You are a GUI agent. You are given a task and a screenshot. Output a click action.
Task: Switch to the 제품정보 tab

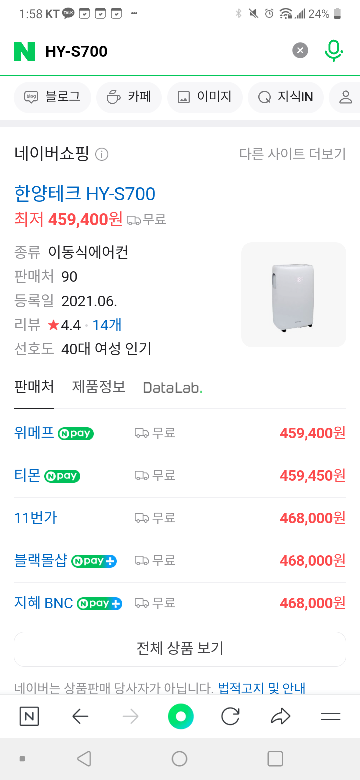pos(98,387)
